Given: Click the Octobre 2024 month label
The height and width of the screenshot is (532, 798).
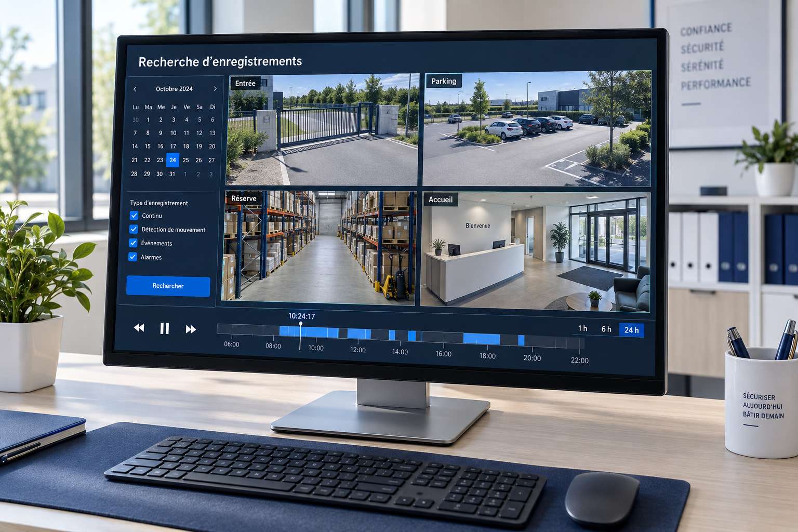Looking at the screenshot, I should coord(174,89).
